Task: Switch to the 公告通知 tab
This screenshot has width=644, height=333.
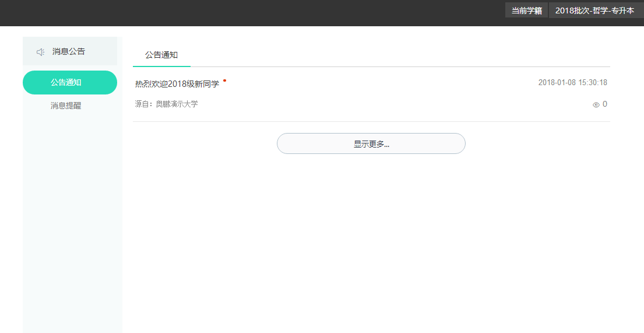Action: [161, 55]
